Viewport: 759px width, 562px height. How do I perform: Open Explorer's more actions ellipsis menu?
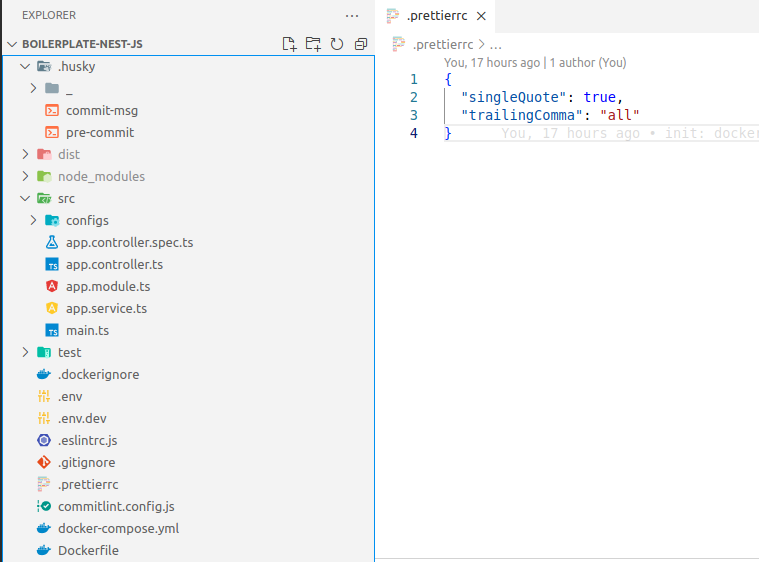pyautogui.click(x=351, y=16)
